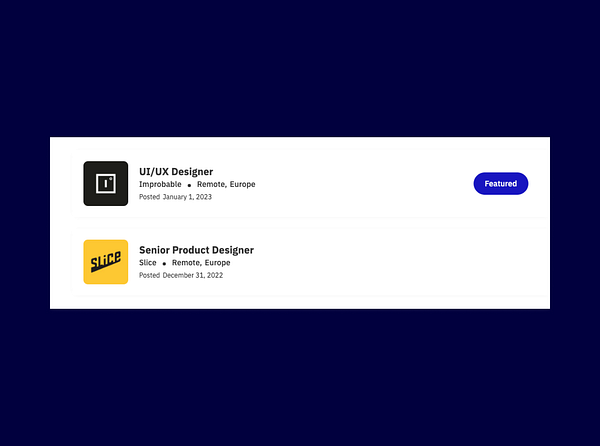
Task: Click the Improbable company logo icon
Action: pos(106,183)
